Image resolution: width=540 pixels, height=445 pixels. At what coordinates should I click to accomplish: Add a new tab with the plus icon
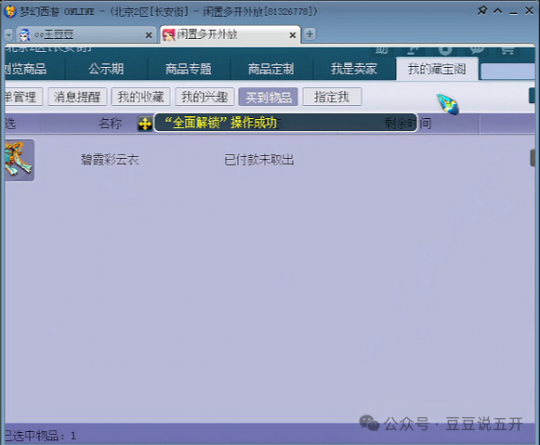(310, 34)
